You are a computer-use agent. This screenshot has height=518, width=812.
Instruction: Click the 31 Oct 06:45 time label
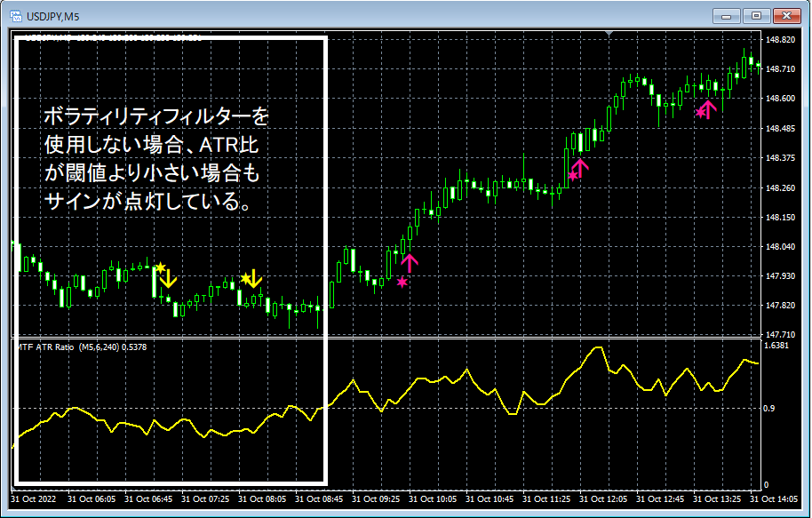pyautogui.click(x=148, y=499)
